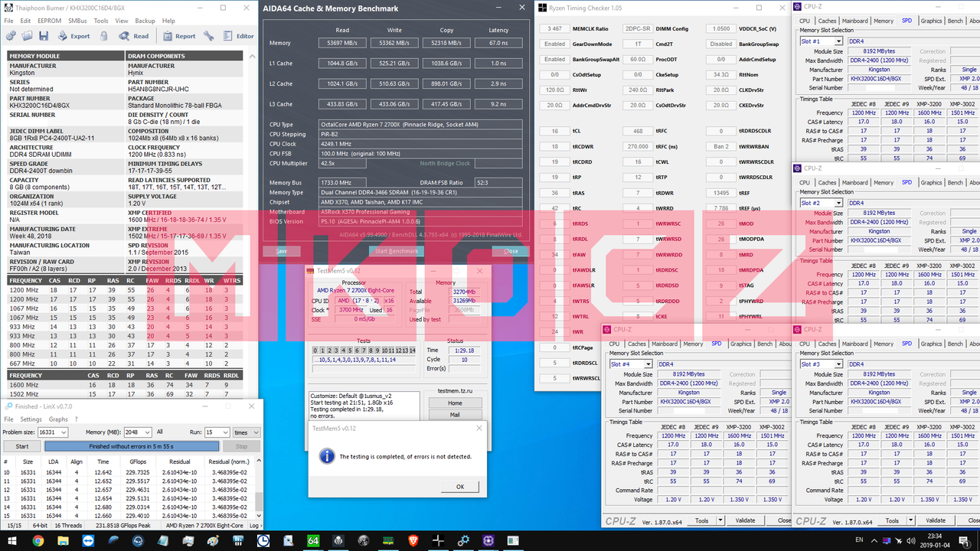Viewport: 980px width, 551px height.
Task: Click testmem.tz.ru link in TestMem5
Action: point(455,390)
